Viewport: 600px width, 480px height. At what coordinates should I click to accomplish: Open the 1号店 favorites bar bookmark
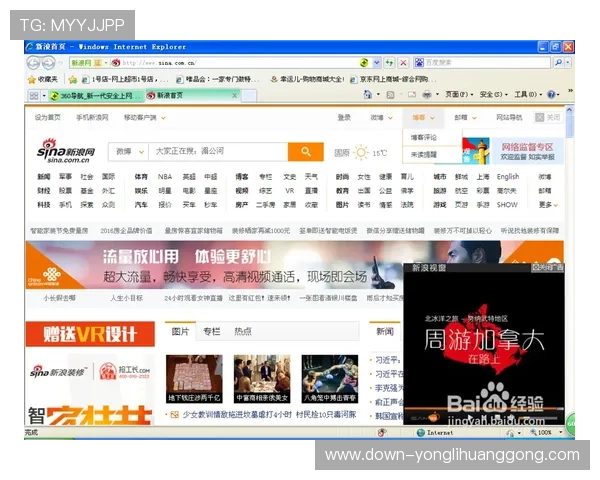pyautogui.click(x=125, y=79)
